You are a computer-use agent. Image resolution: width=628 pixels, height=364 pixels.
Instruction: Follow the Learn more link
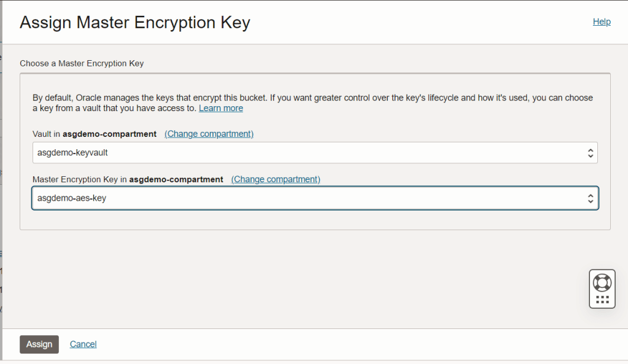tap(221, 108)
